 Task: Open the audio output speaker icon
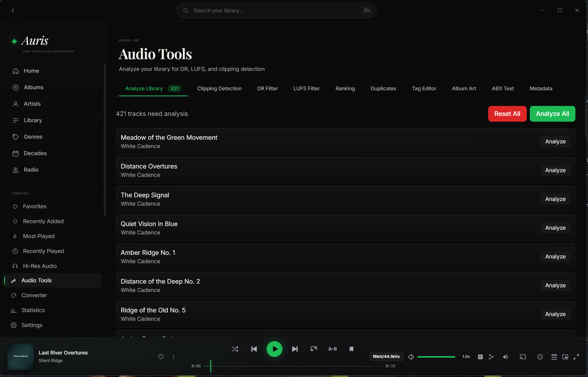pyautogui.click(x=506, y=357)
